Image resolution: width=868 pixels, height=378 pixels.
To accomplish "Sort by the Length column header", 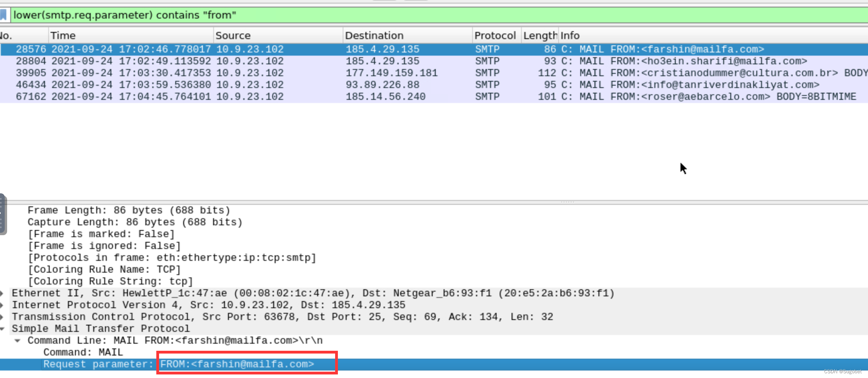I will tap(540, 36).
